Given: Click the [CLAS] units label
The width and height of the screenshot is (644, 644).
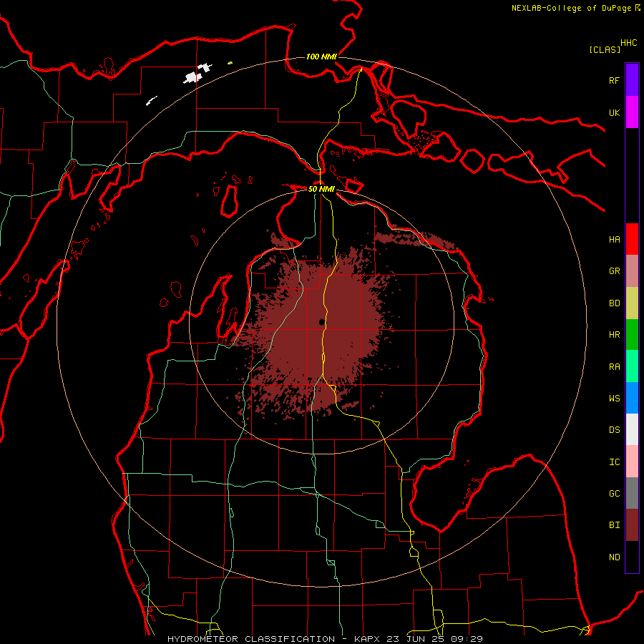Looking at the screenshot, I should pyautogui.click(x=605, y=49).
